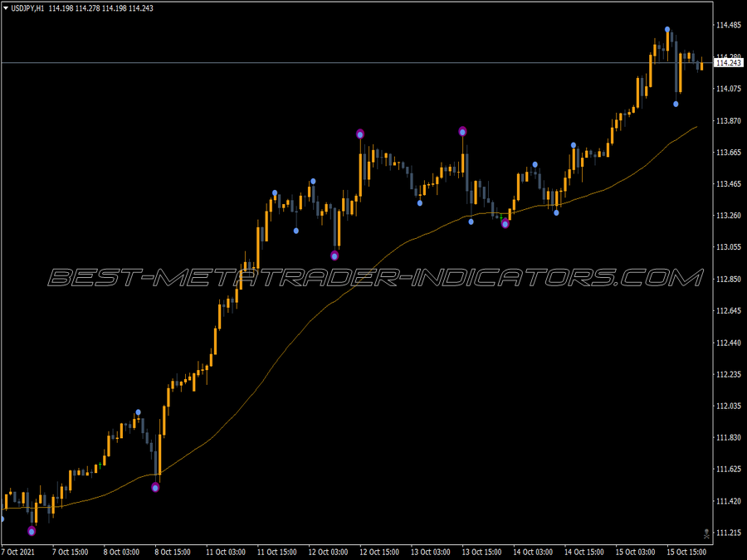Screen dimensions: 747x560
Task: Click the 113.465 price axis label
Action: [729, 184]
